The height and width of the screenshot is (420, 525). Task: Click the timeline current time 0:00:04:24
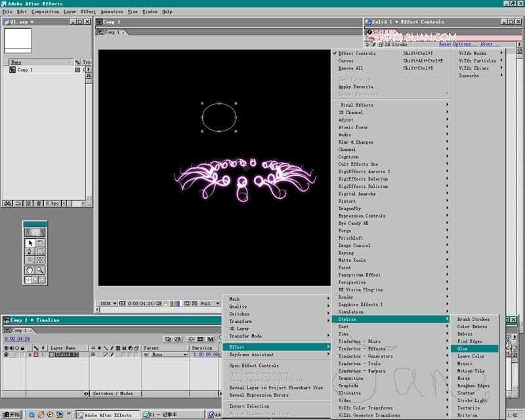17,339
